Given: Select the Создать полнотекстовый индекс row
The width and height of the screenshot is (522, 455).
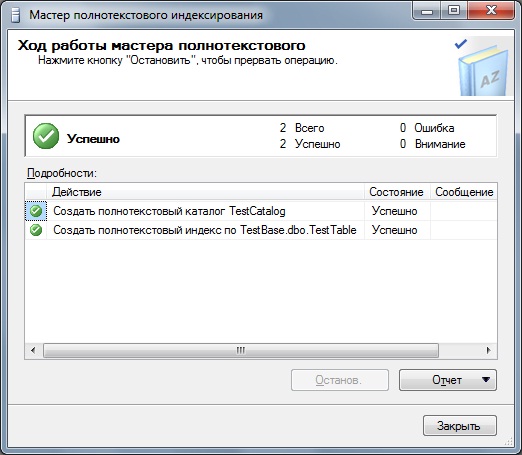Looking at the screenshot, I should pyautogui.click(x=261, y=230).
